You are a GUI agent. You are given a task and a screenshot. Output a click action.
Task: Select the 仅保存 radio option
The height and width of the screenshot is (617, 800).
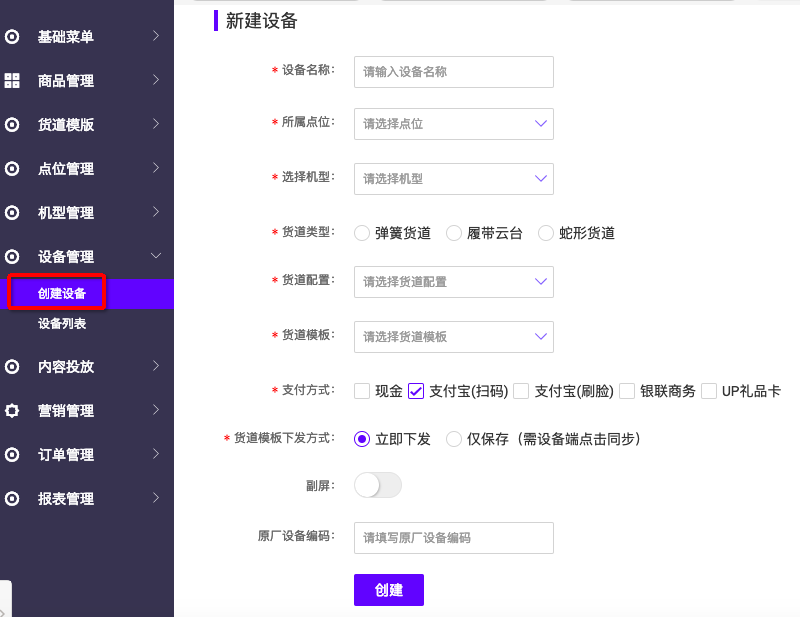(x=454, y=439)
